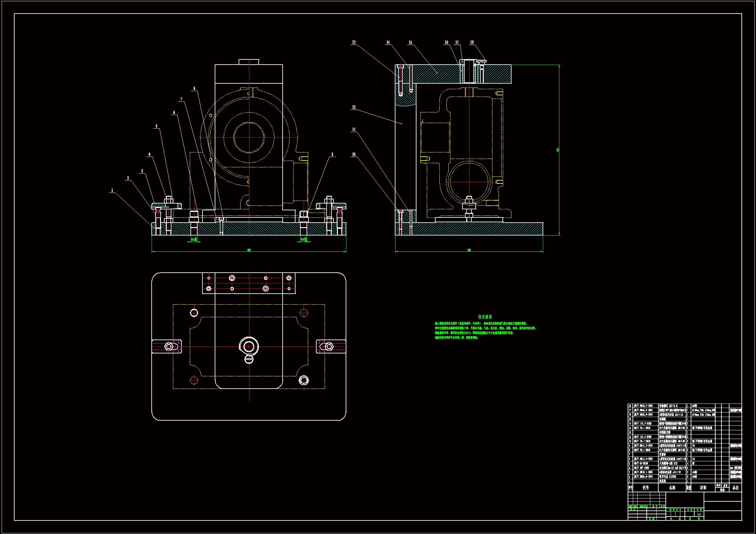The width and height of the screenshot is (756, 534).
Task: Click part balloon number 1 label
Action: [x=112, y=190]
